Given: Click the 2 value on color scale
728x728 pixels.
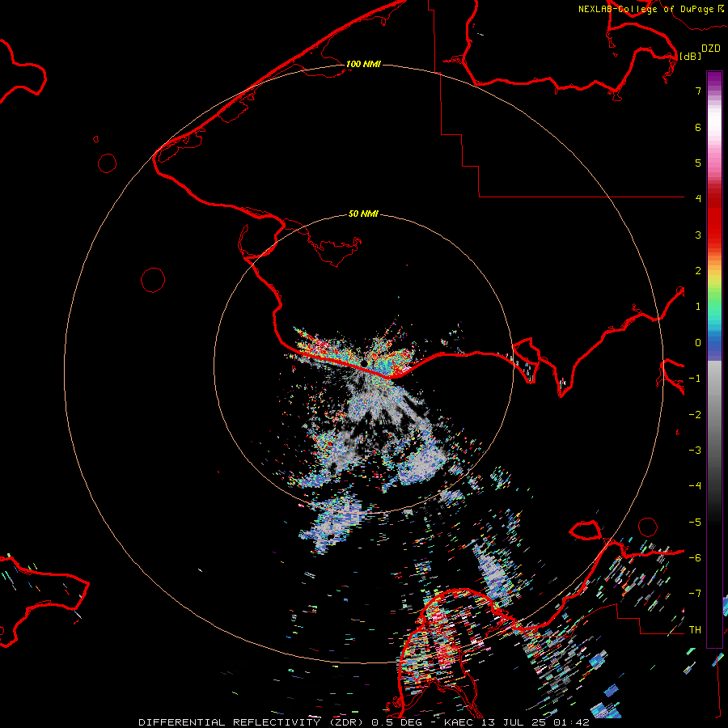Looking at the screenshot, I should [698, 271].
